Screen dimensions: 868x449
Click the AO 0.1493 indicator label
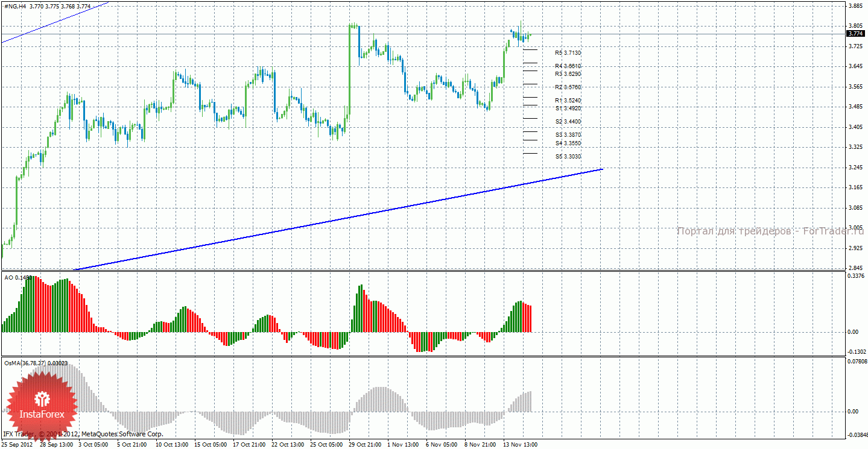(18, 277)
